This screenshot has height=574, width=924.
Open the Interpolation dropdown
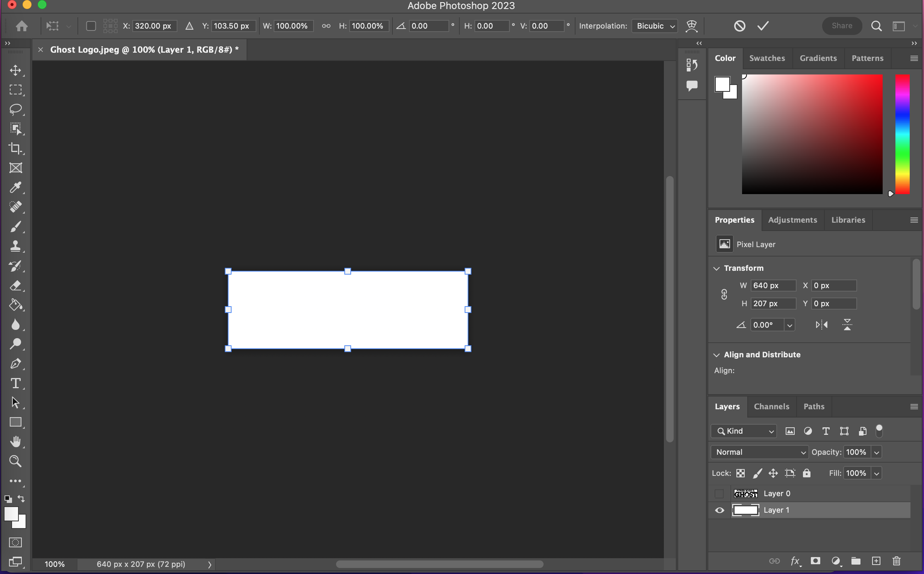coord(655,26)
